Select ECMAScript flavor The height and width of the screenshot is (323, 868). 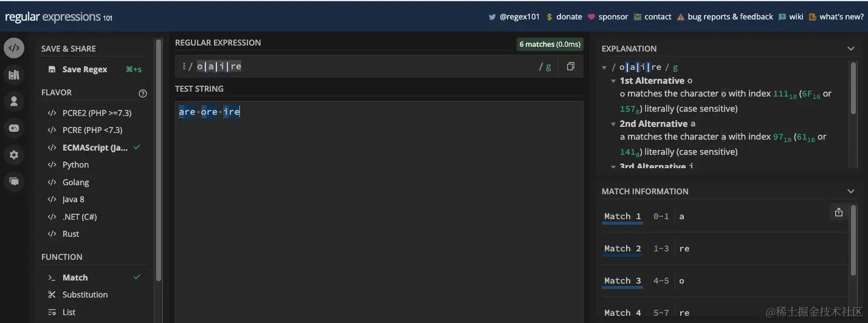(x=94, y=148)
